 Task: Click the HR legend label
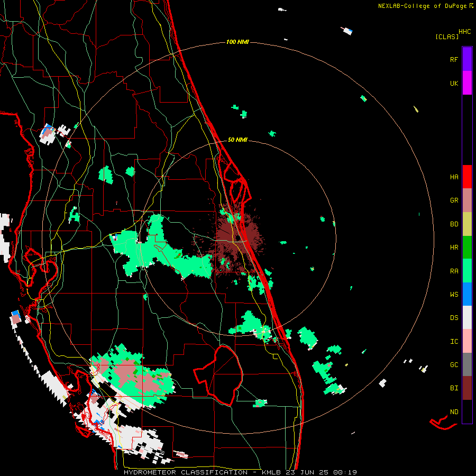[x=454, y=248]
